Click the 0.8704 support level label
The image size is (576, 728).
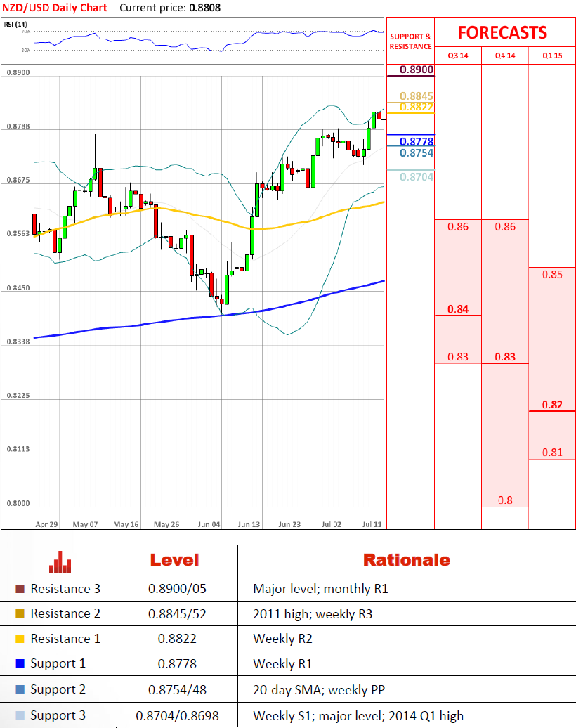[x=417, y=177]
